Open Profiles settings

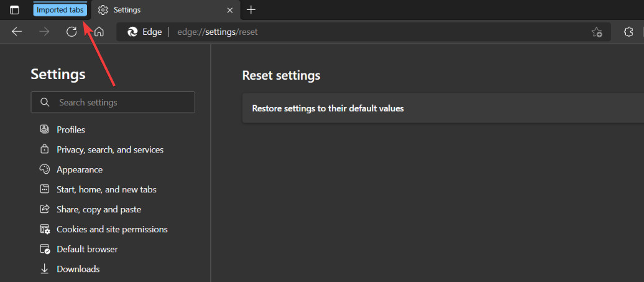[71, 129]
